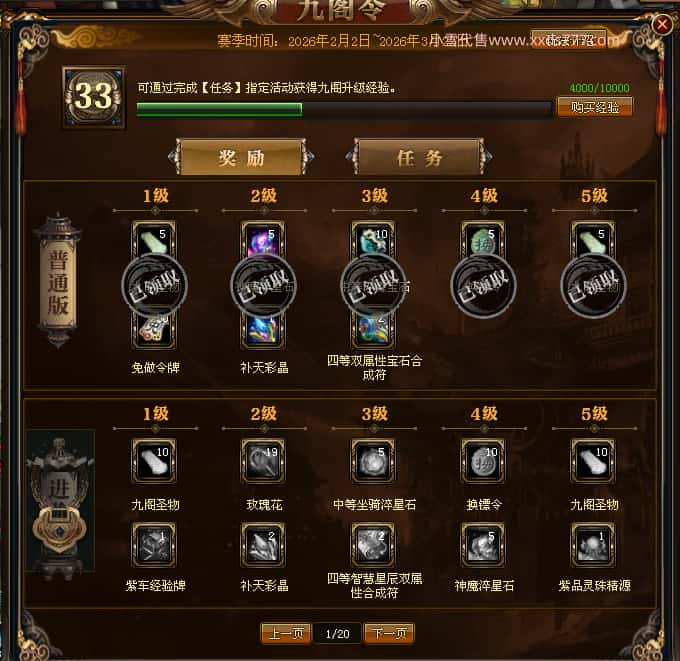Click the 进阶版 lantern badge
680x661 pixels.
(60, 502)
